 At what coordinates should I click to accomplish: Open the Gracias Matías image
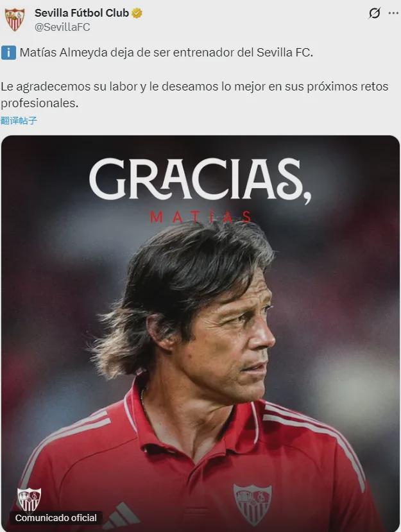[x=200, y=334]
